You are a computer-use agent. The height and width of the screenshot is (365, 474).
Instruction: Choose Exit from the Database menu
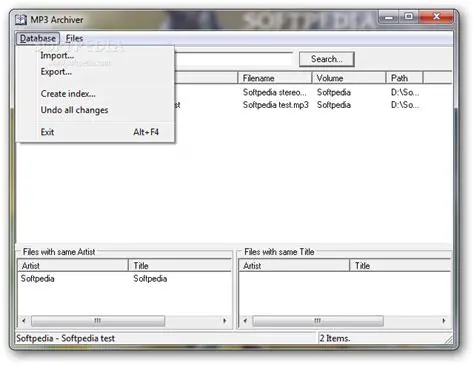click(96, 132)
